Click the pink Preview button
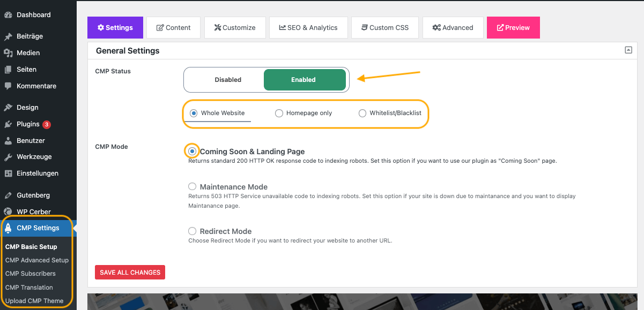The height and width of the screenshot is (310, 644). 513,28
